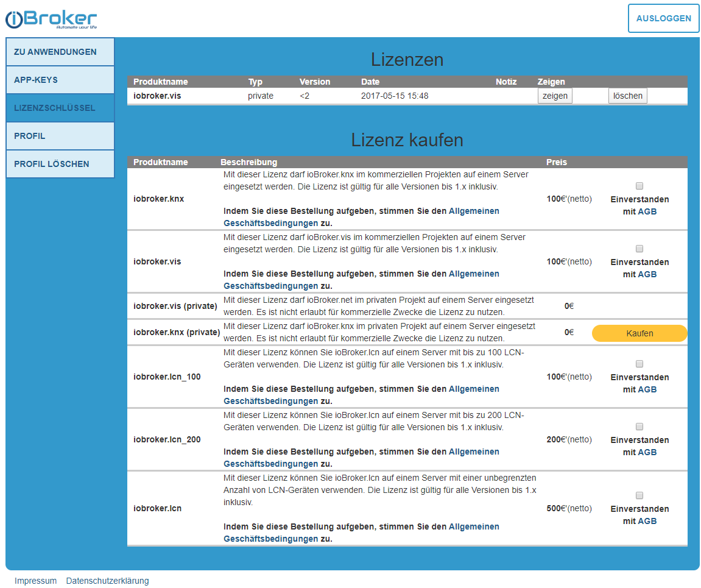Open the AGB link in the iobroker.lcn_100 row
The height and width of the screenshot is (588, 701).
tap(647, 389)
